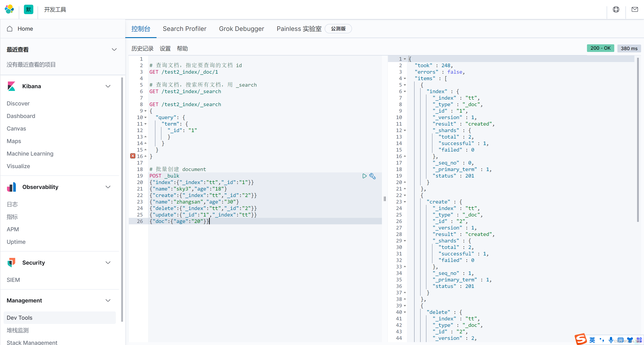Fold the _shards object at response line 12
The image size is (644, 345).
pos(405,131)
